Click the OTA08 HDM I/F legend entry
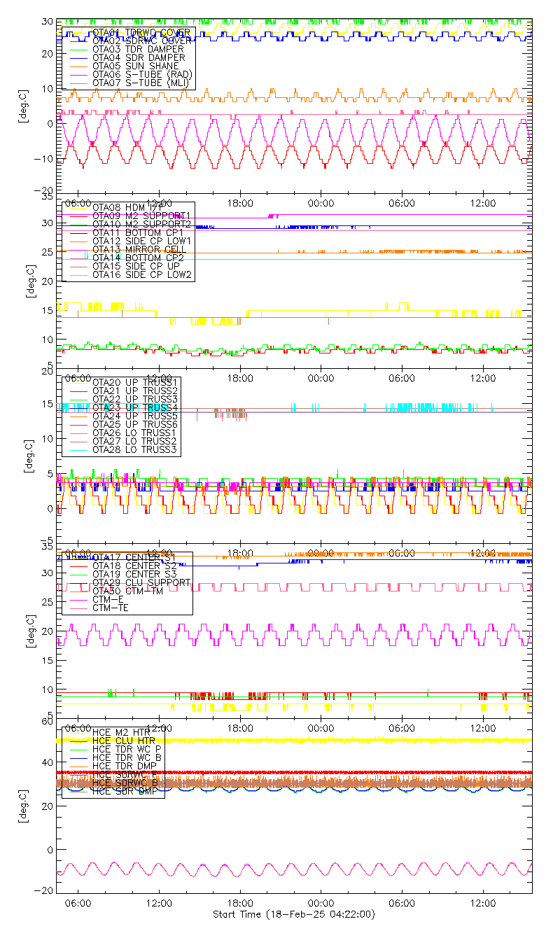 coord(127,208)
